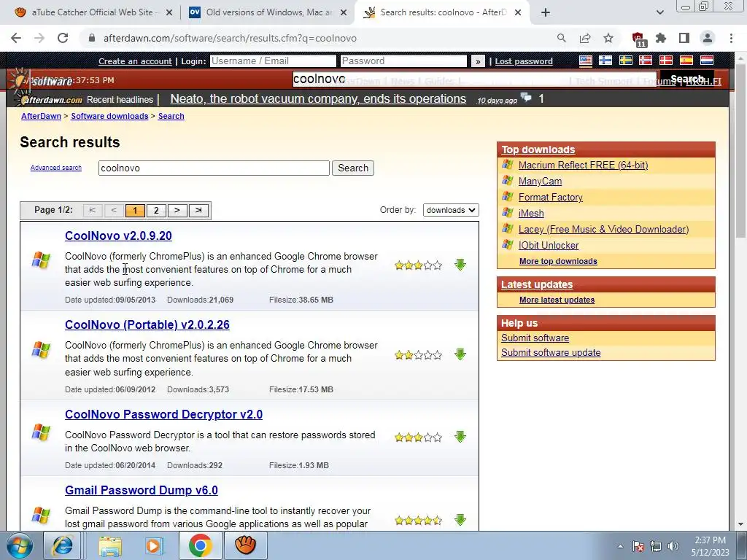Screen dimensions: 747x560
Task: Focus the Password field
Action: coord(403,61)
